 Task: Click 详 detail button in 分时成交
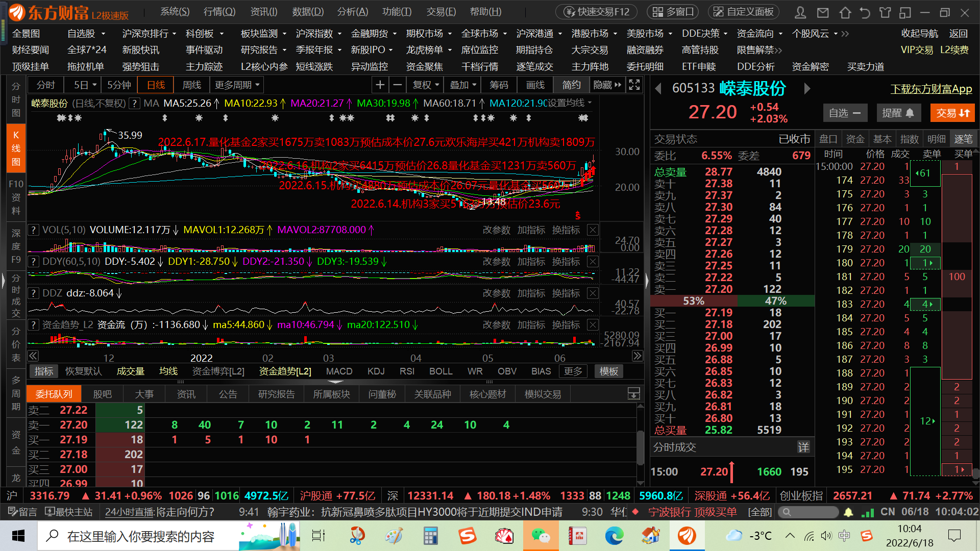point(803,447)
